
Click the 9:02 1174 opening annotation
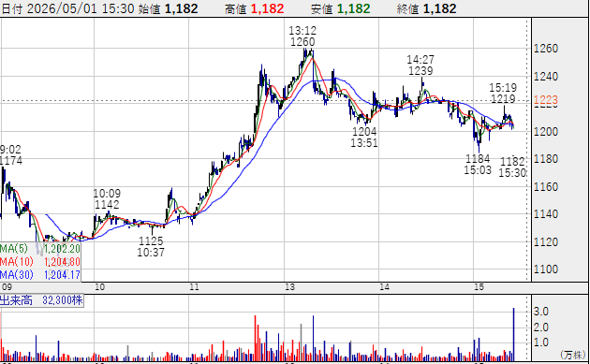tap(11, 155)
